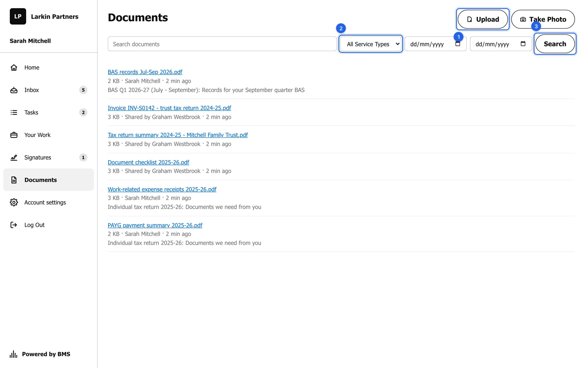Click the Tasks list icon
The width and height of the screenshot is (588, 368).
coord(14,112)
